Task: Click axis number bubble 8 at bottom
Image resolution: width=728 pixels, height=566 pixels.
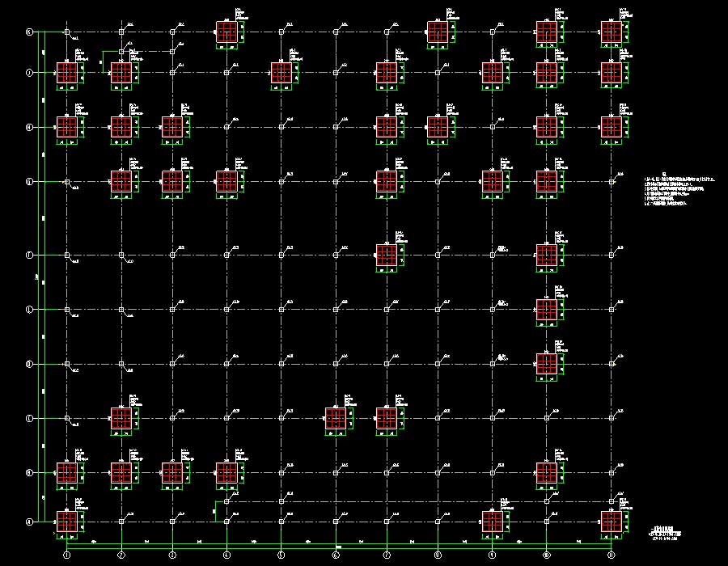Action: [x=438, y=555]
